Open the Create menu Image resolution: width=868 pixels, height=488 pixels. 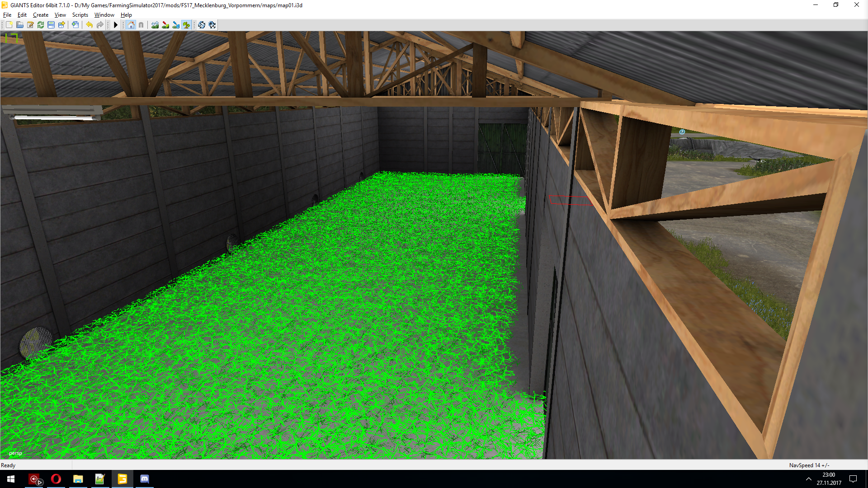[x=41, y=15]
